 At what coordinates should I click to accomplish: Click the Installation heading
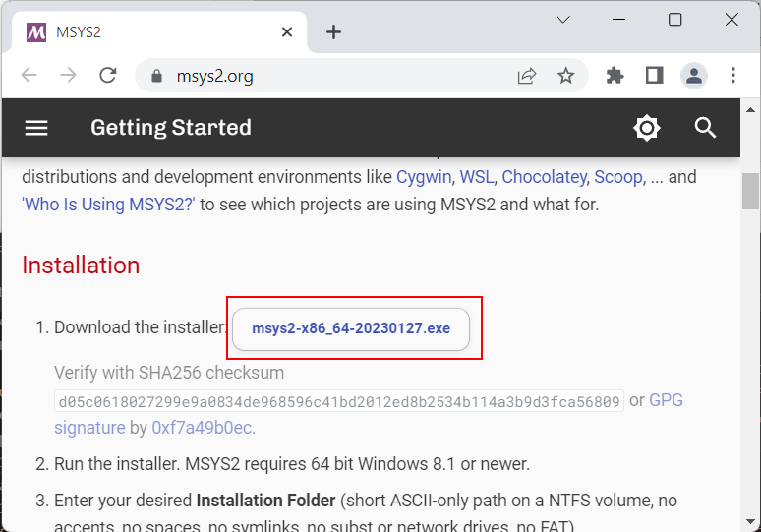tap(81, 266)
